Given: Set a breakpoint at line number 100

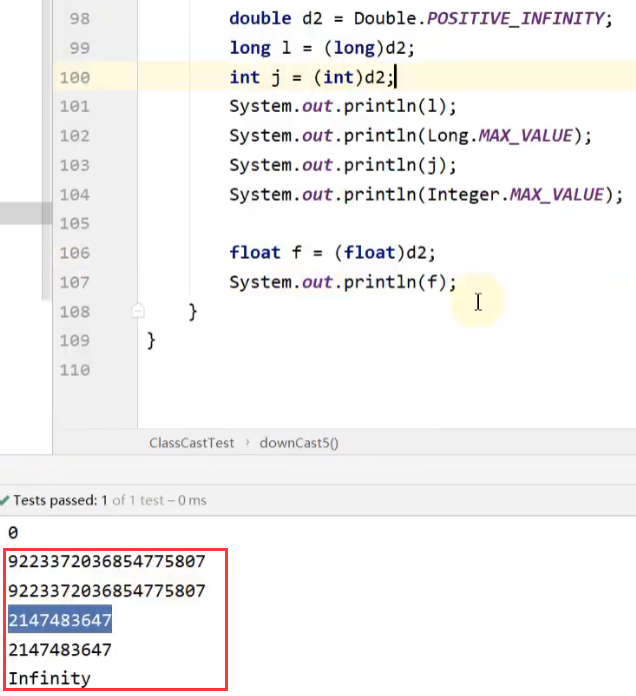Looking at the screenshot, I should [x=75, y=78].
